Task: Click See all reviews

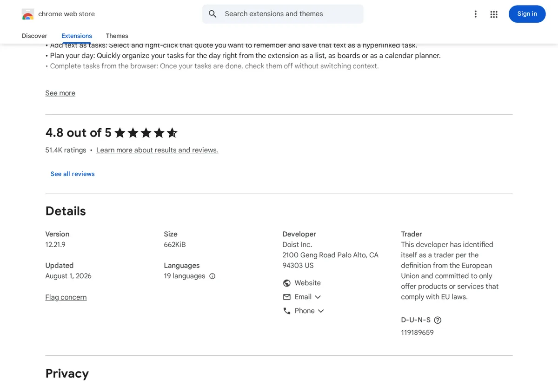Action: (x=73, y=174)
